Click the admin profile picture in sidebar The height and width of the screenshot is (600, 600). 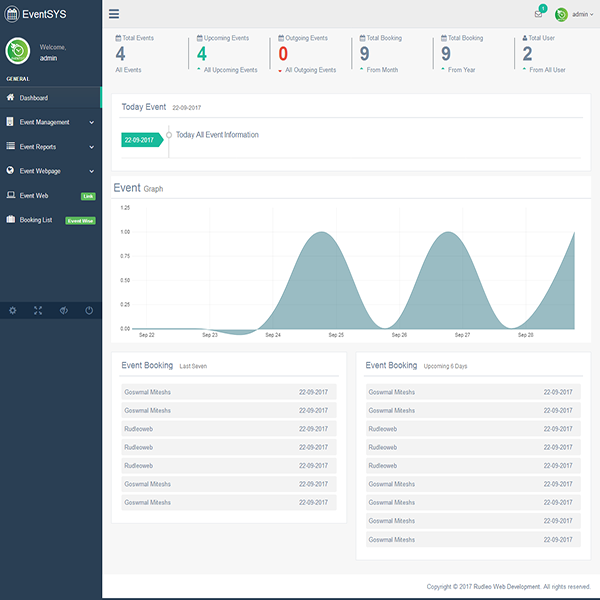[18, 51]
